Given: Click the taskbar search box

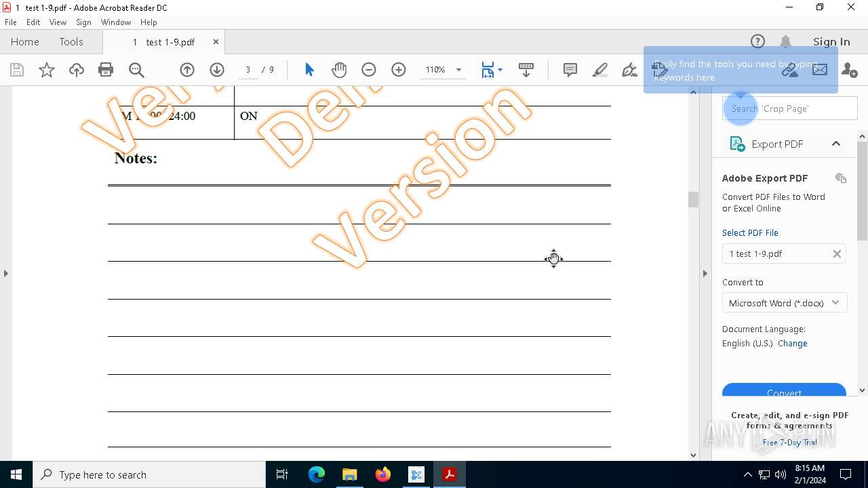Looking at the screenshot, I should (149, 474).
